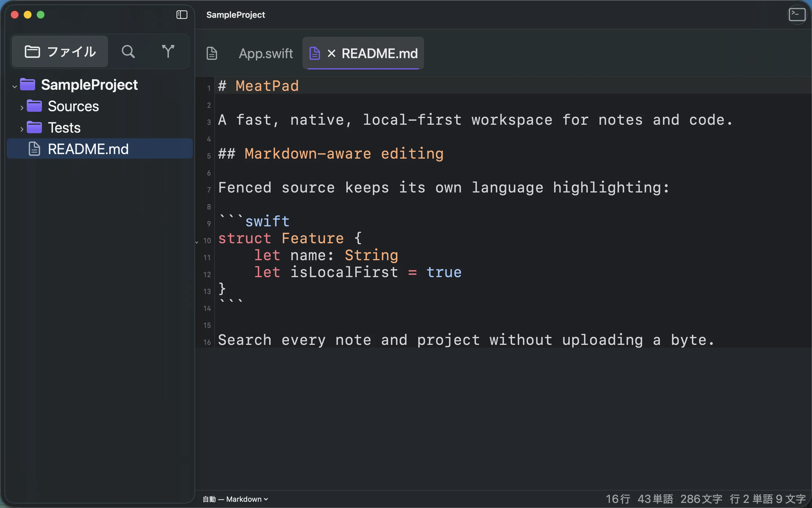Click the README.md file icon in sidebar

(34, 149)
